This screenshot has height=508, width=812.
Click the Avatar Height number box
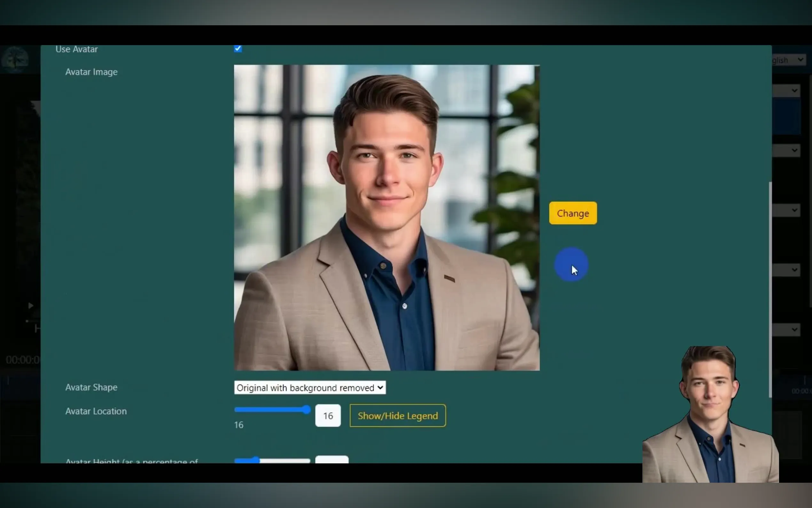click(x=331, y=460)
